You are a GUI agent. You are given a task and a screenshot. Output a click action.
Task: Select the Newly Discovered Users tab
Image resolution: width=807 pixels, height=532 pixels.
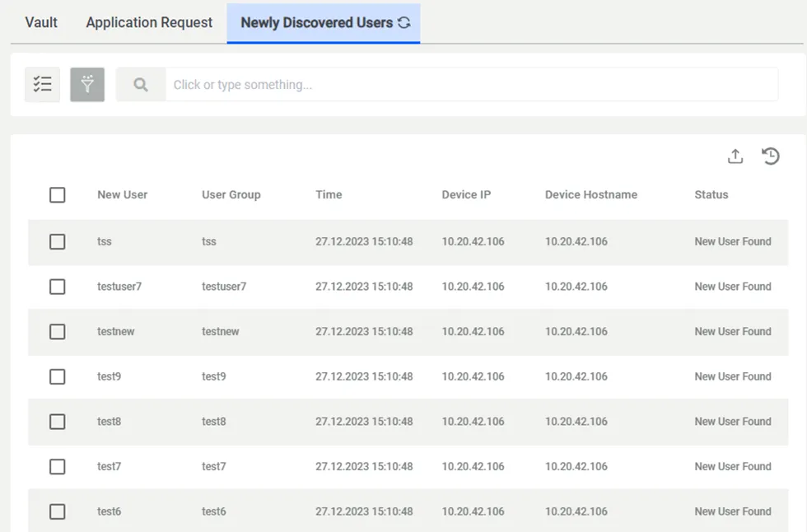pyautogui.click(x=324, y=22)
